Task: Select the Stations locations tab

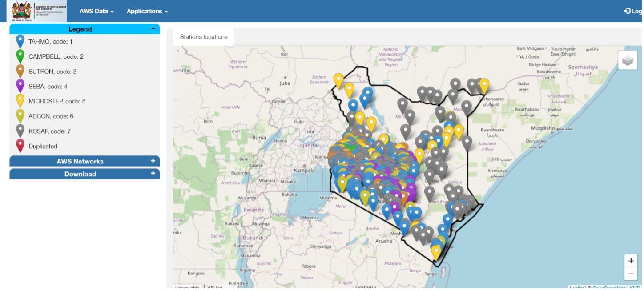Action: pos(203,37)
